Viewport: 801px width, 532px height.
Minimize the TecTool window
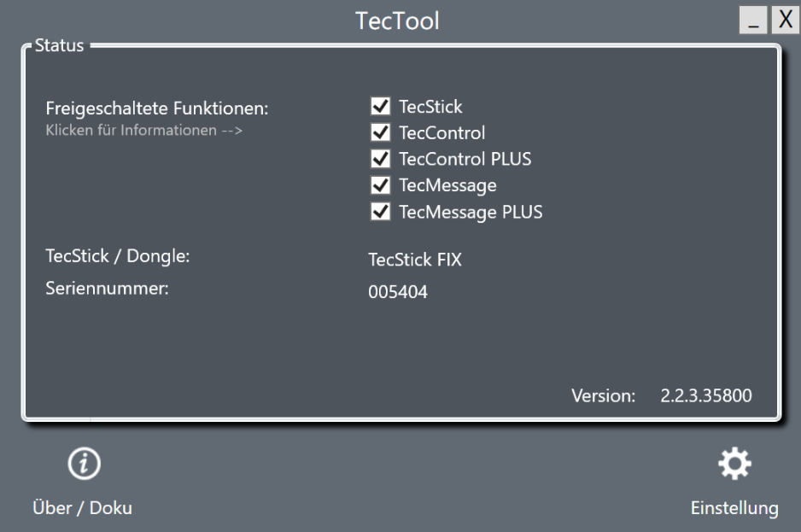(x=753, y=20)
